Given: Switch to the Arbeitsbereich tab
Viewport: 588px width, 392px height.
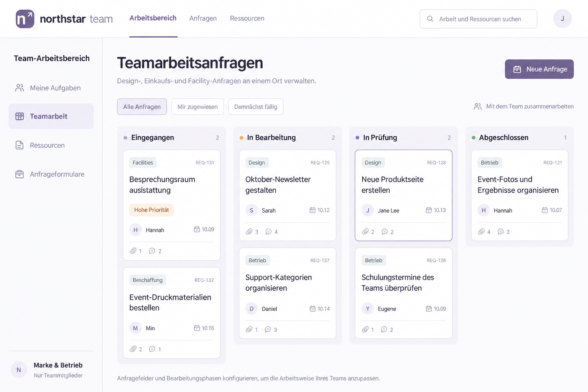Looking at the screenshot, I should (x=153, y=18).
